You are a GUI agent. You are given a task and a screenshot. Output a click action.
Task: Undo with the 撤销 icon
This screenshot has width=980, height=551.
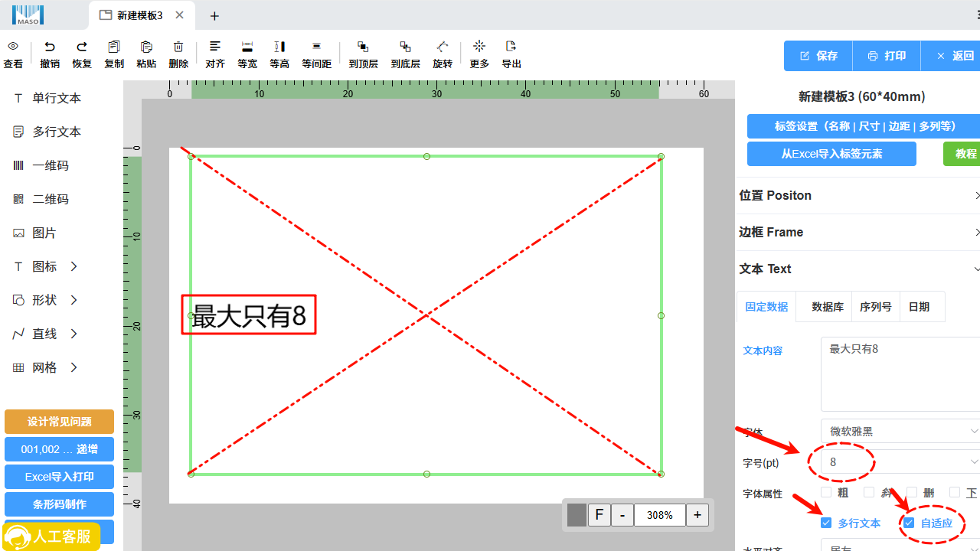click(50, 47)
